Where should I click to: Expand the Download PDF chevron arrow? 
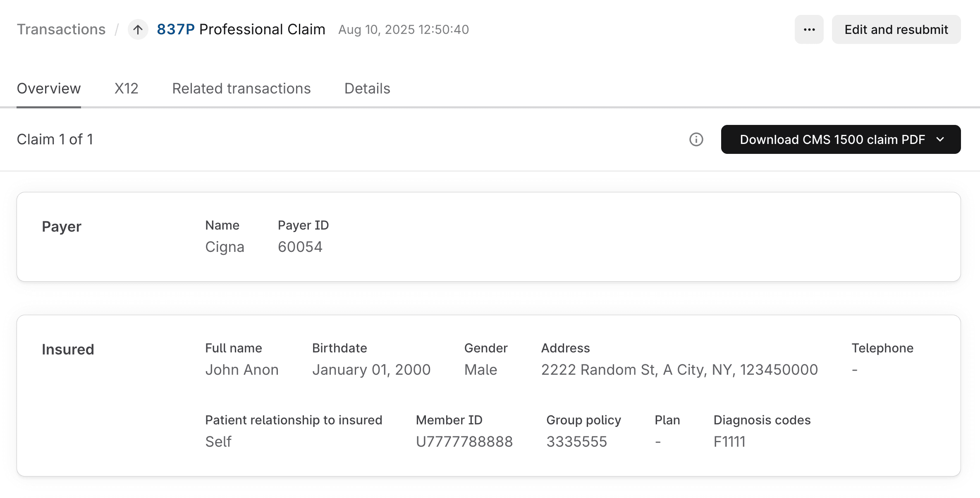point(940,140)
